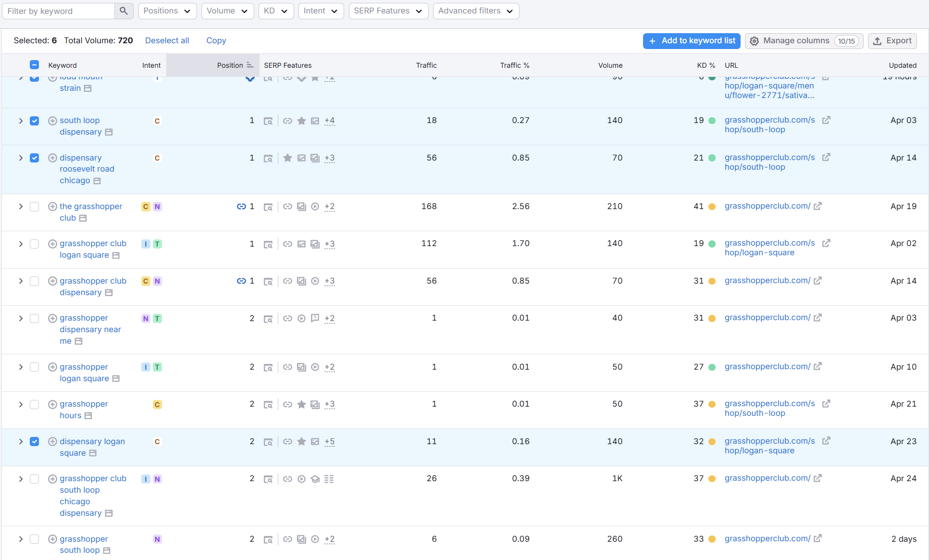Uncheck dispensary logan square row checkbox
The height and width of the screenshot is (560, 929).
coord(34,442)
